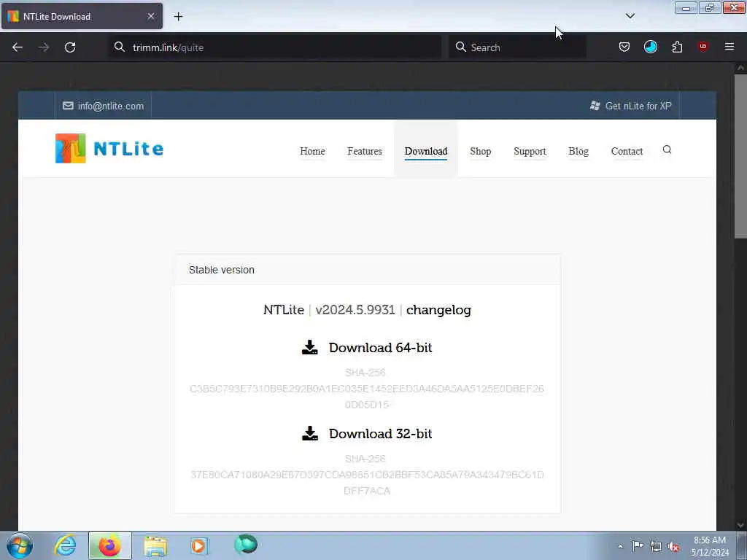Show hidden tray icons arrow
The image size is (747, 560).
pyautogui.click(x=620, y=546)
